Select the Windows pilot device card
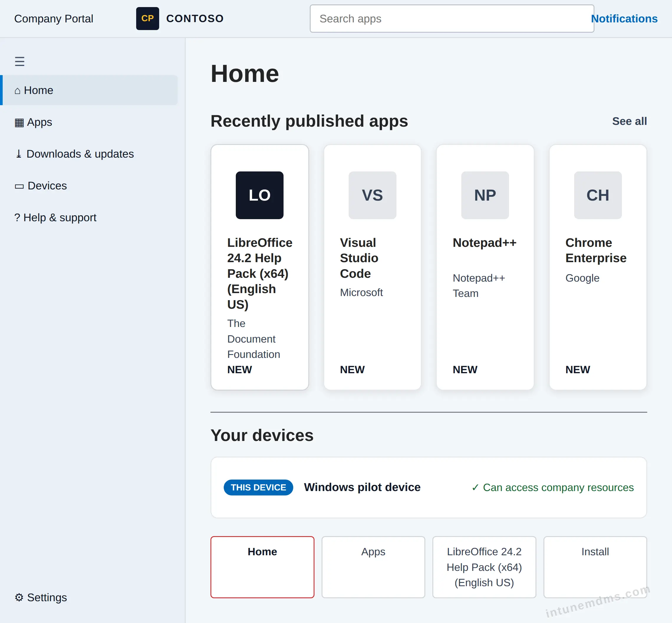 click(x=429, y=488)
